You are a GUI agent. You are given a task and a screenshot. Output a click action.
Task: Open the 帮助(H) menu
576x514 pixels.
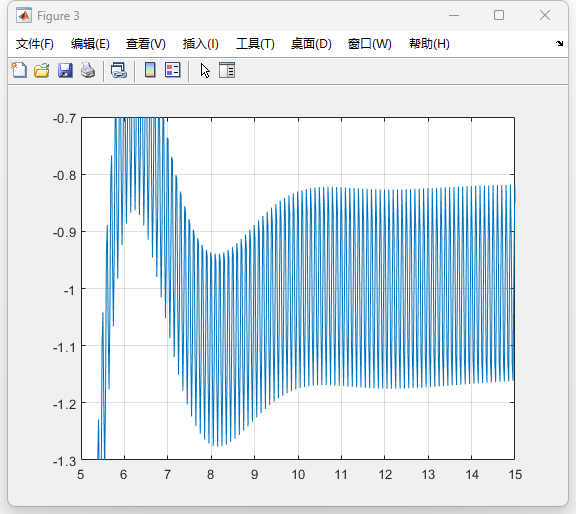click(x=429, y=44)
